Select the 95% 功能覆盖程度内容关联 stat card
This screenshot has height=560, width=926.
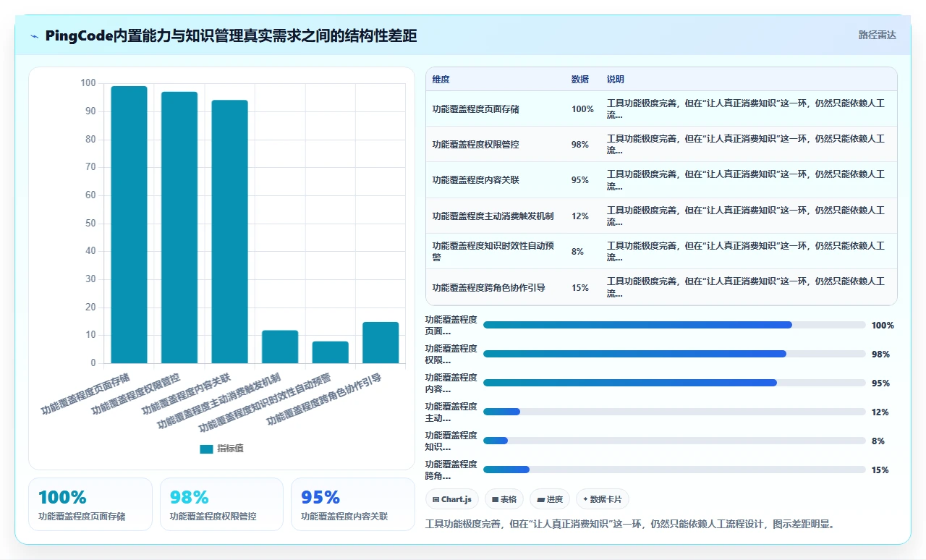pyautogui.click(x=352, y=504)
